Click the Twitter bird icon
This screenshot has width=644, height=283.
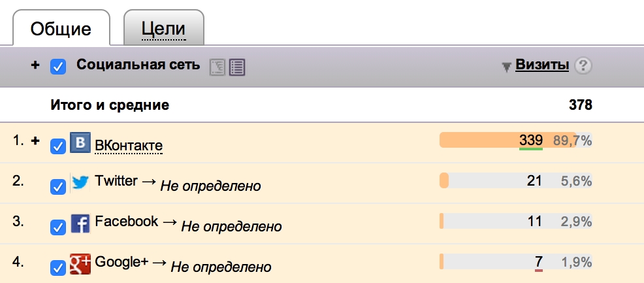(80, 183)
